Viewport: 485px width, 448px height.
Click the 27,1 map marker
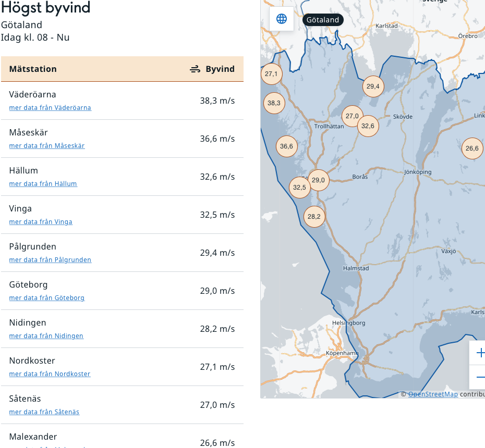point(271,74)
